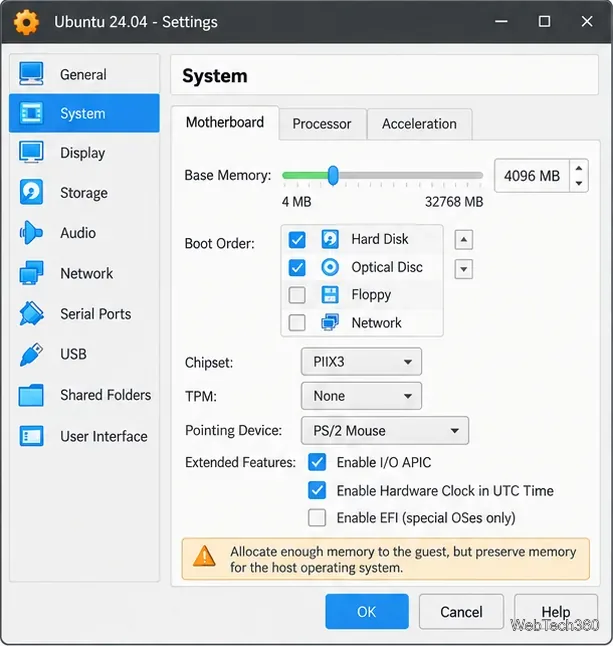This screenshot has height=646, width=613.
Task: Click the Help button
Action: 556,612
